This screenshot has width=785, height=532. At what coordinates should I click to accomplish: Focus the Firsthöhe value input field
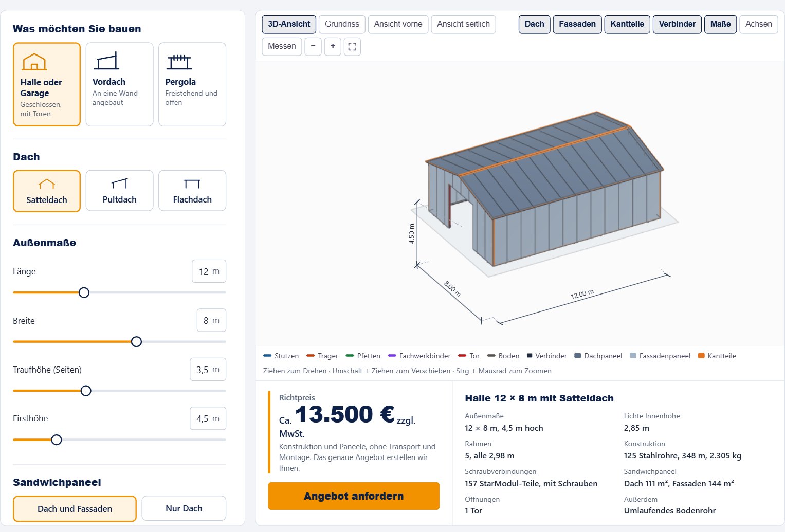[208, 418]
